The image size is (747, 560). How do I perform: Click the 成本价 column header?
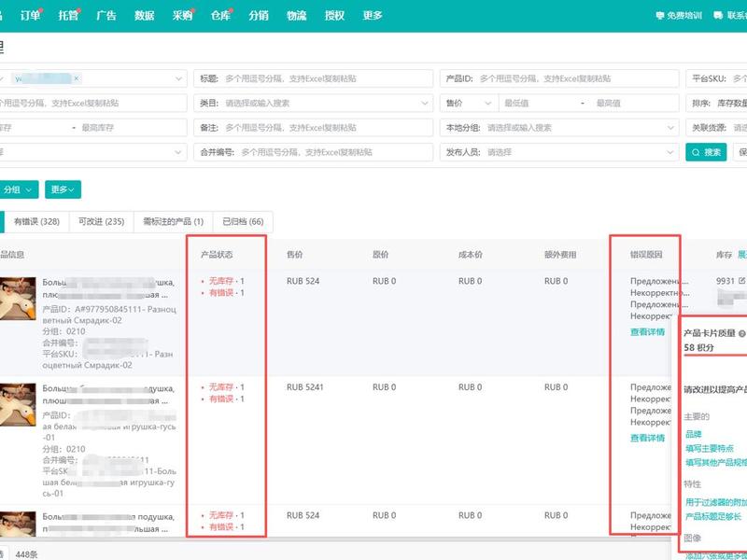[471, 255]
